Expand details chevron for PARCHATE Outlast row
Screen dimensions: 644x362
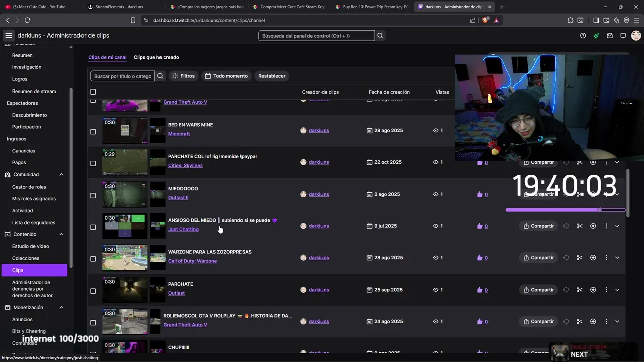[x=617, y=290]
